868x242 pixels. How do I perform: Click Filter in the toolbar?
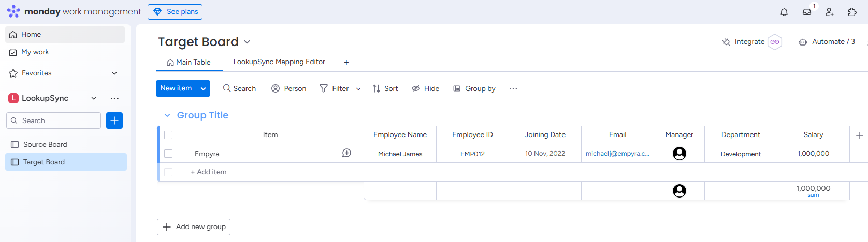click(x=334, y=88)
